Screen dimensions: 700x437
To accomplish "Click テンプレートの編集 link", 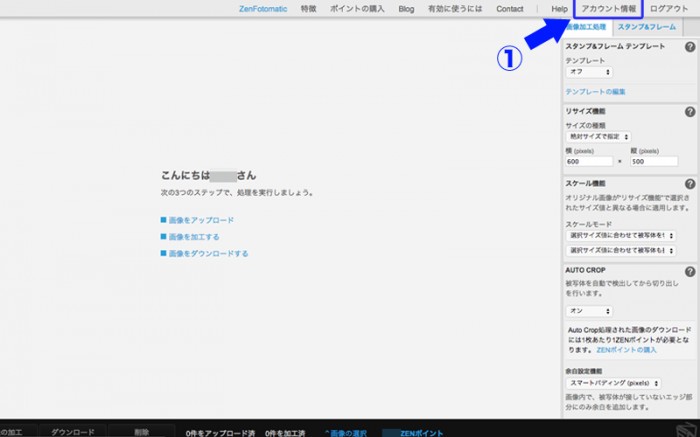I will tap(594, 91).
